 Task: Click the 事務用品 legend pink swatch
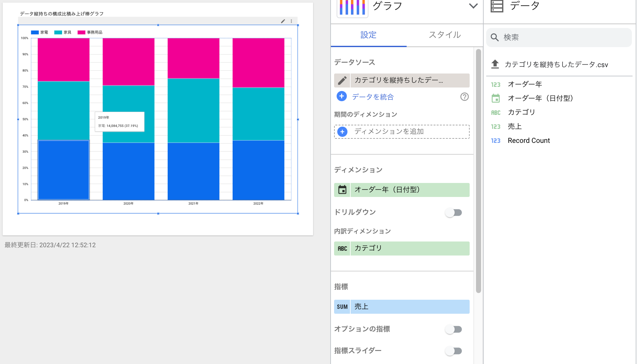coord(81,32)
